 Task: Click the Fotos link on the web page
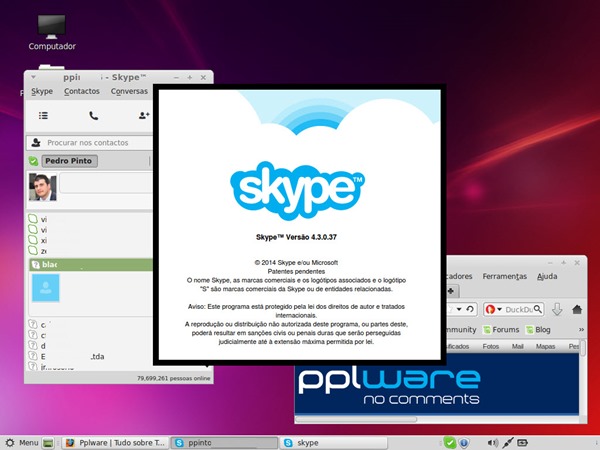click(x=491, y=346)
